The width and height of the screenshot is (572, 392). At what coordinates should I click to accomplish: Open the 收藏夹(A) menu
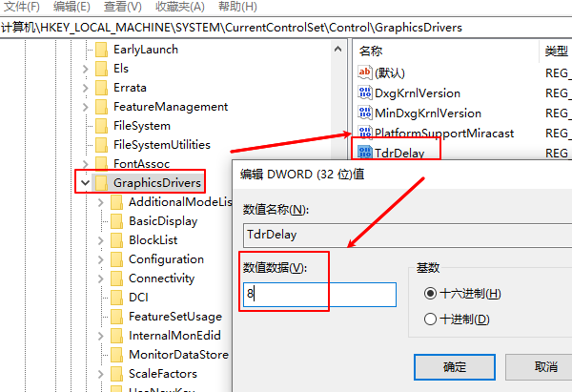click(180, 7)
